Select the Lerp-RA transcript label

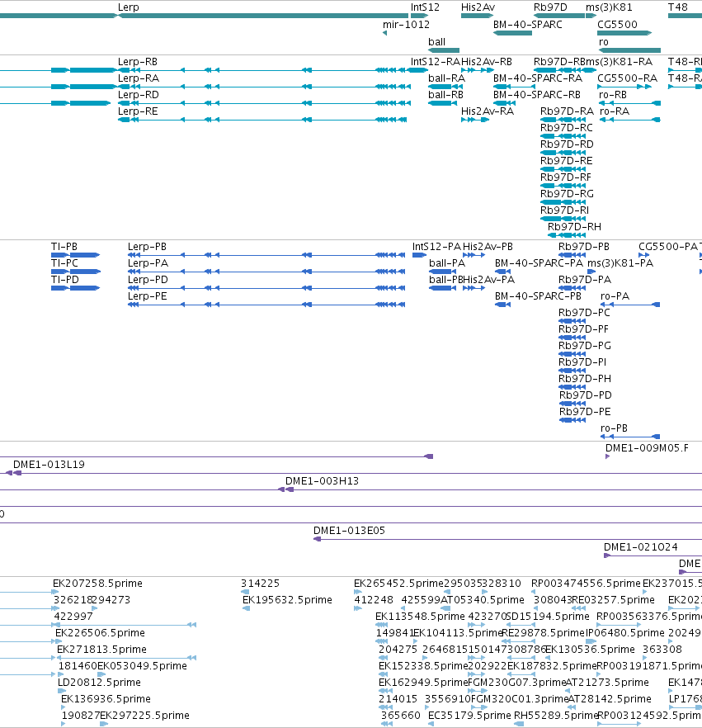pos(139,78)
